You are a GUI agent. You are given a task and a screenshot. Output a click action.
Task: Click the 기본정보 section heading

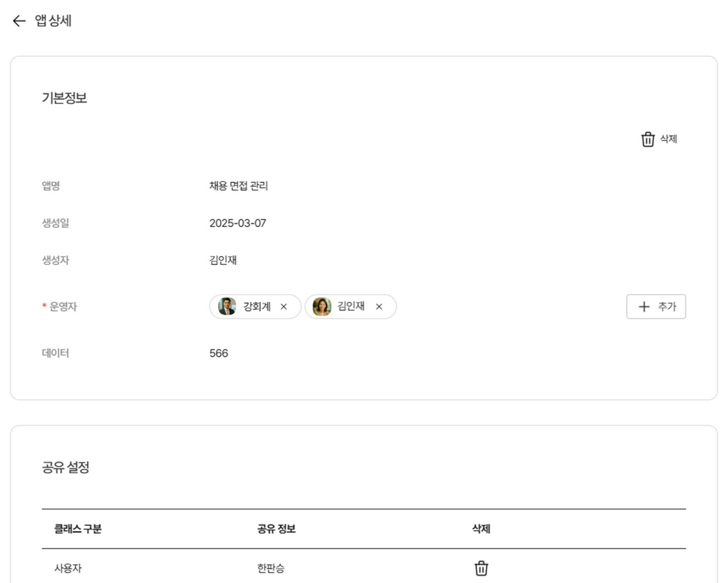click(64, 98)
